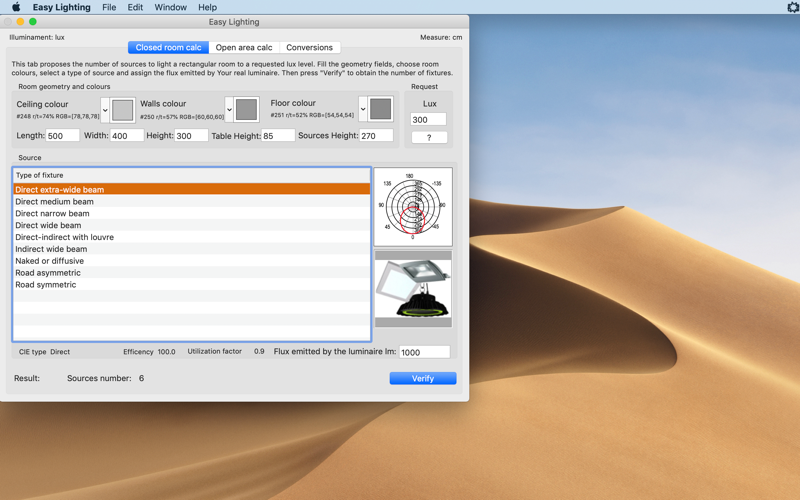This screenshot has width=800, height=500.
Task: Click the gear icon in menu bar
Action: (794, 7)
